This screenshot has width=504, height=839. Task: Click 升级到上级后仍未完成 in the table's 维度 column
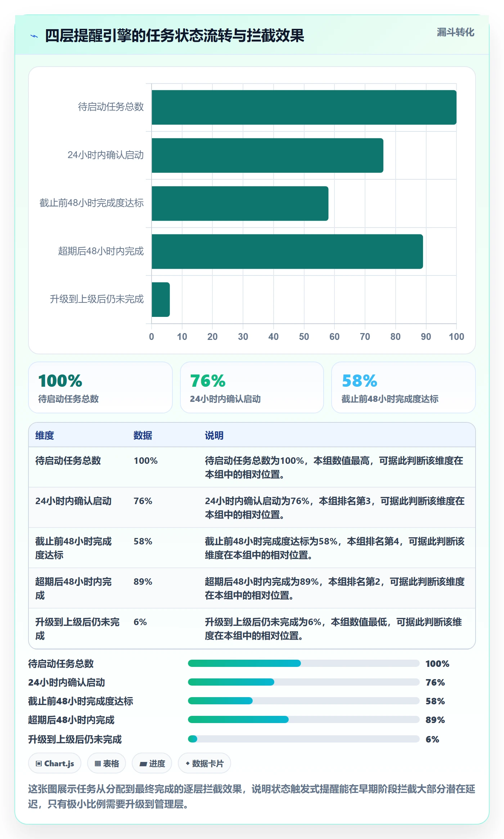(x=77, y=629)
